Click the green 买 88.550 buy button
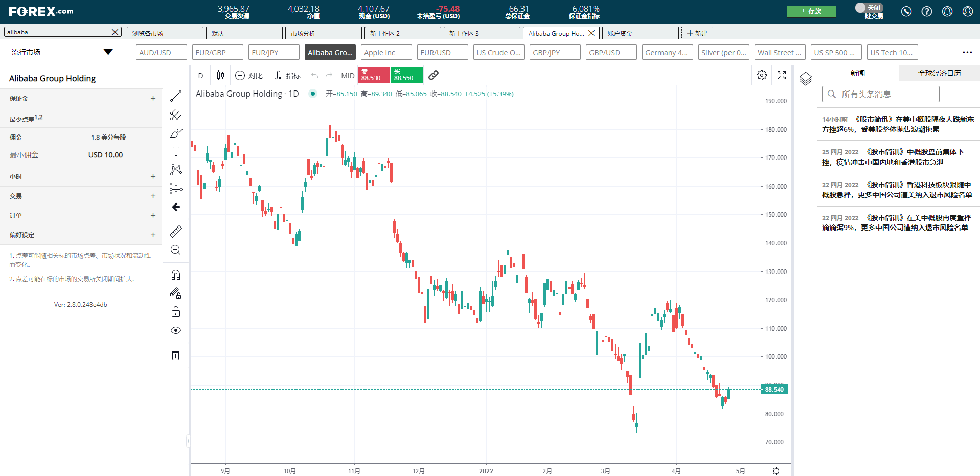The width and height of the screenshot is (980, 476). tap(407, 75)
